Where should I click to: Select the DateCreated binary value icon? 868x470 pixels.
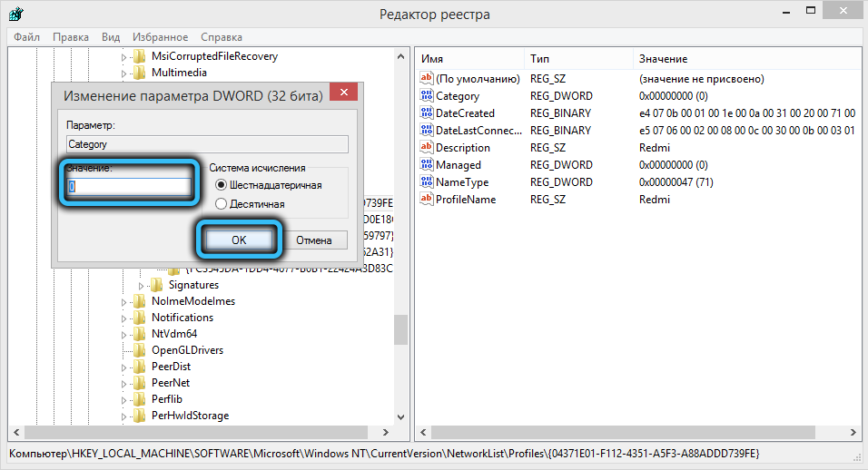coord(427,113)
